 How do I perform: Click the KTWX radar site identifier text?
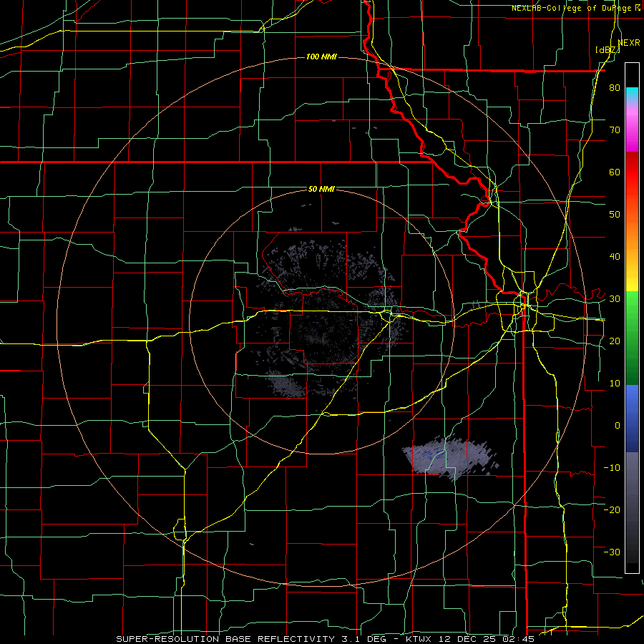[x=420, y=639]
